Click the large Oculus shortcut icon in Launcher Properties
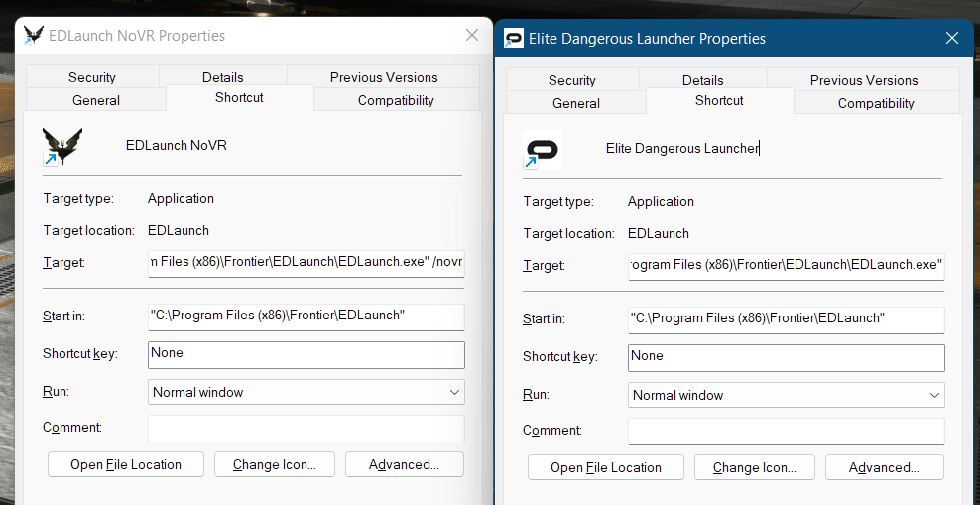980x505 pixels. (543, 150)
